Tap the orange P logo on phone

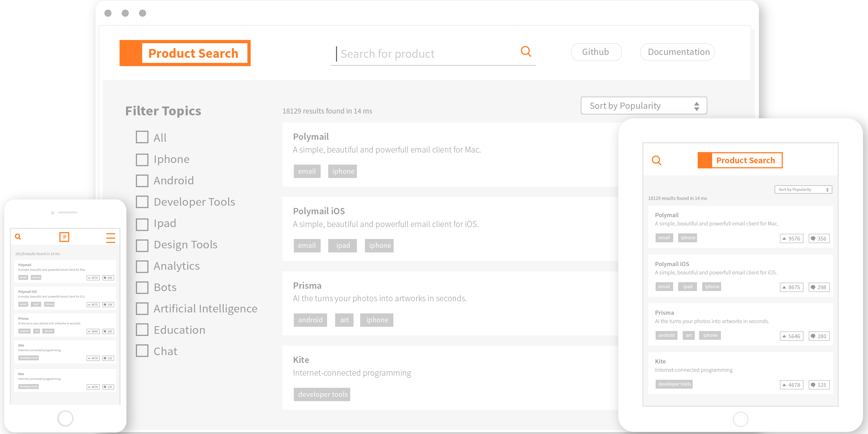coord(64,237)
